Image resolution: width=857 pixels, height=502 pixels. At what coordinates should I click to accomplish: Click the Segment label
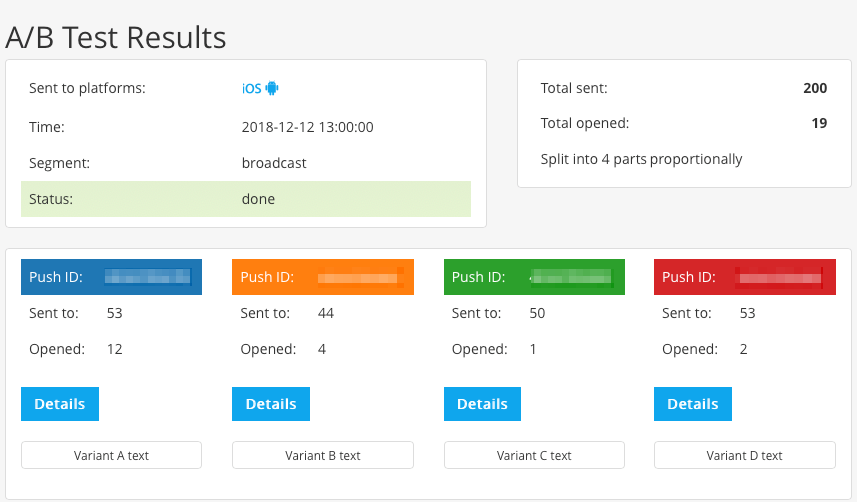60,164
